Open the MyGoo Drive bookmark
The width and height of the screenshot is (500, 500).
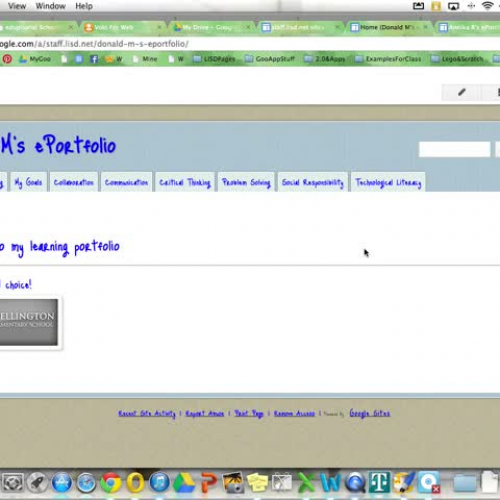(35, 59)
